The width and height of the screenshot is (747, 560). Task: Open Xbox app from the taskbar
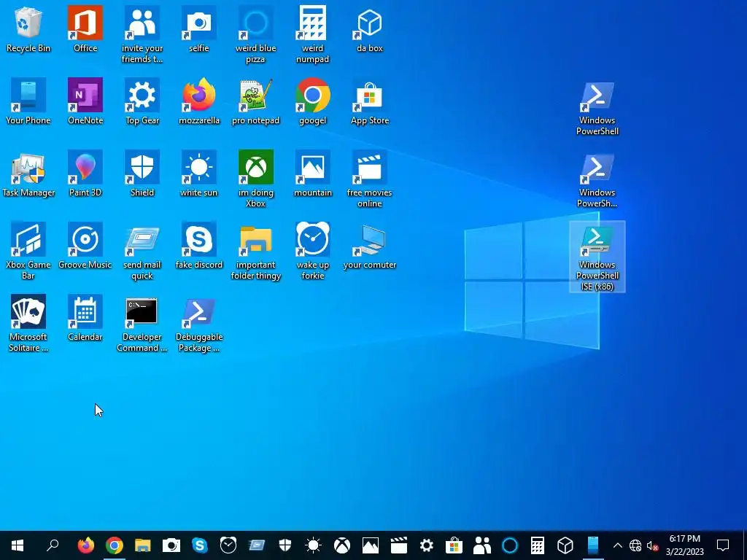click(341, 545)
